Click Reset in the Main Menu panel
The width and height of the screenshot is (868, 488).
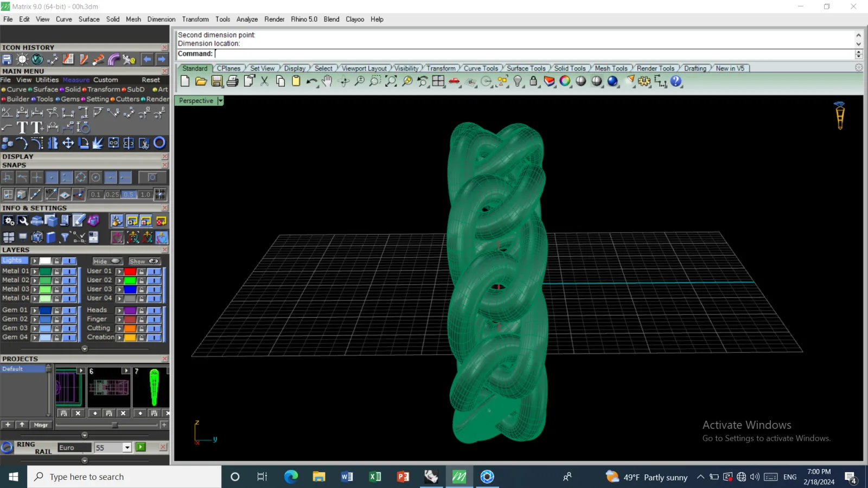(x=151, y=80)
